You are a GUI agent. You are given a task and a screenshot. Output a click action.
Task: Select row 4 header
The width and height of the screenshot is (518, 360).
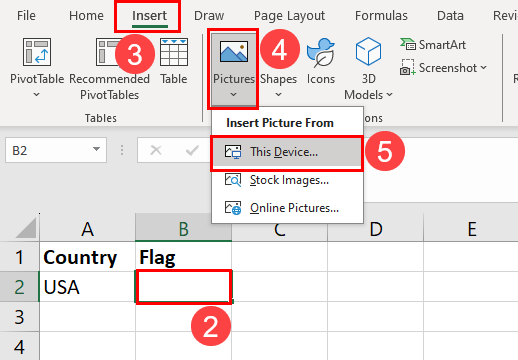[x=19, y=346]
